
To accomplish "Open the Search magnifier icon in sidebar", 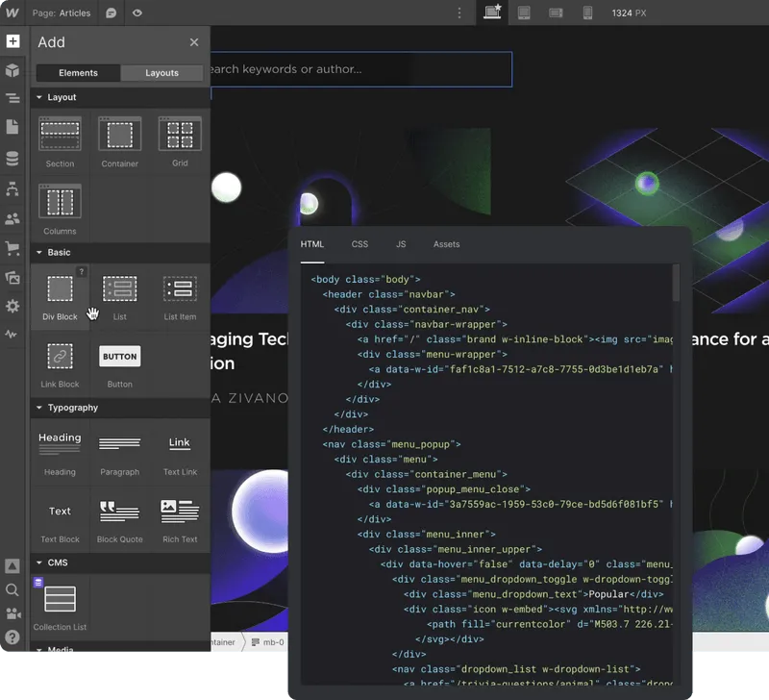I will point(12,589).
